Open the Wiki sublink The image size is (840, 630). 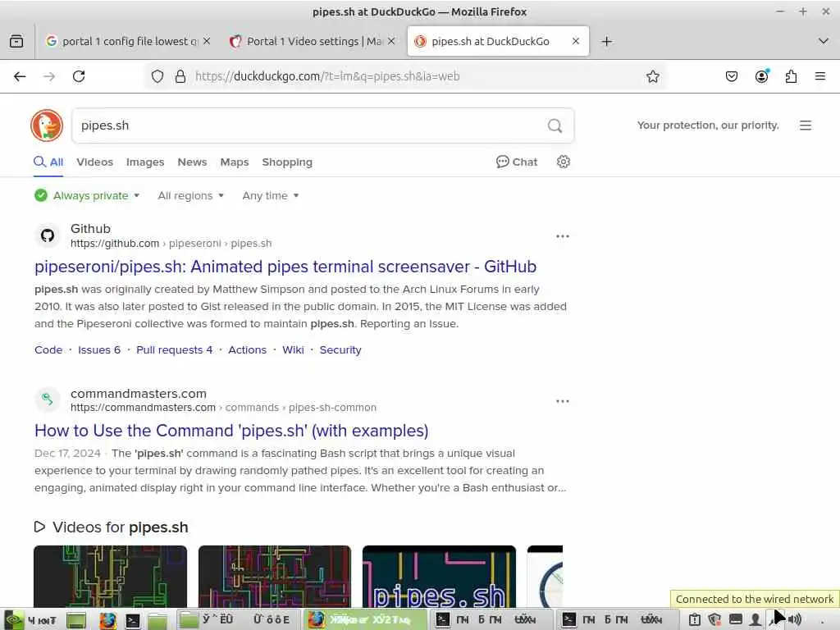(293, 349)
